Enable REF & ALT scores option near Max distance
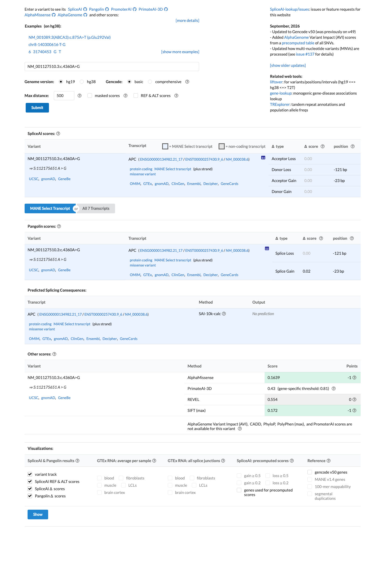Viewport: 389px width, 588px height. pos(136,96)
